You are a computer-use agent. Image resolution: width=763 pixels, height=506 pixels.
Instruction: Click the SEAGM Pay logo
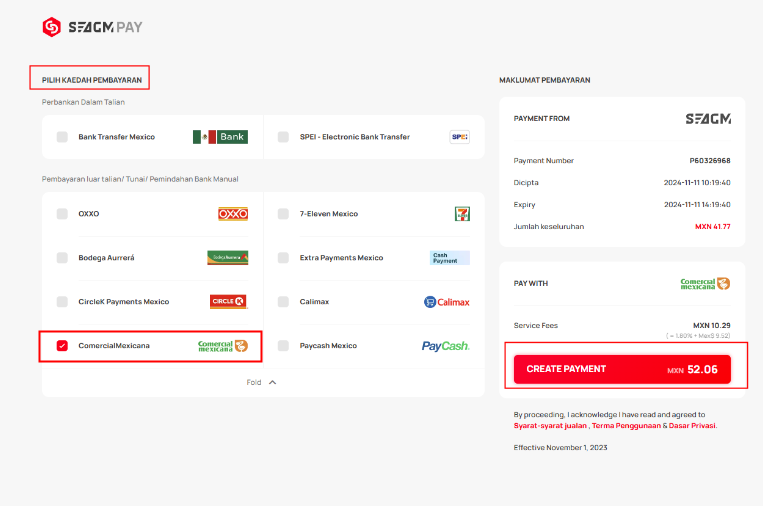click(92, 27)
